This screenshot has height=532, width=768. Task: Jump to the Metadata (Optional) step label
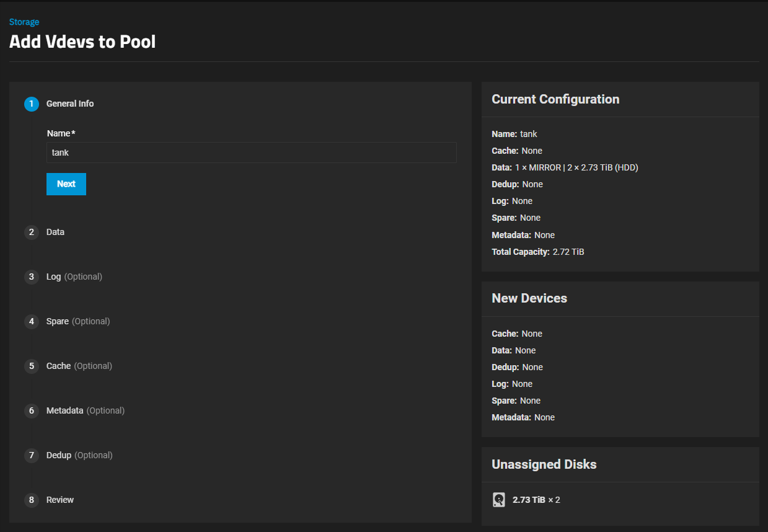pyautogui.click(x=85, y=410)
